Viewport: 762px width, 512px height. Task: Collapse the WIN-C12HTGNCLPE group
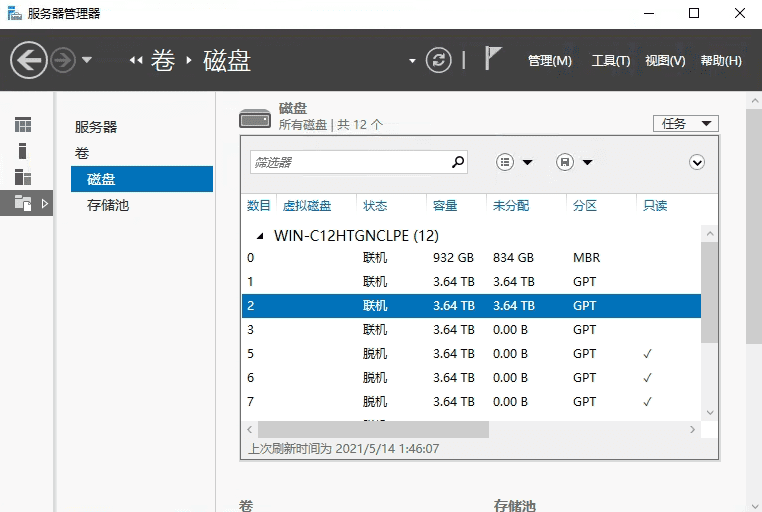[261, 236]
